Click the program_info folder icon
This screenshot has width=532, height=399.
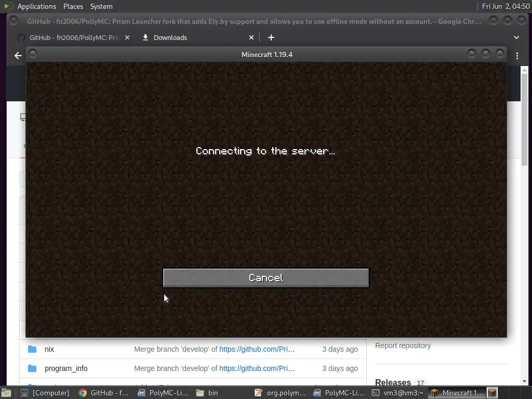tap(32, 368)
